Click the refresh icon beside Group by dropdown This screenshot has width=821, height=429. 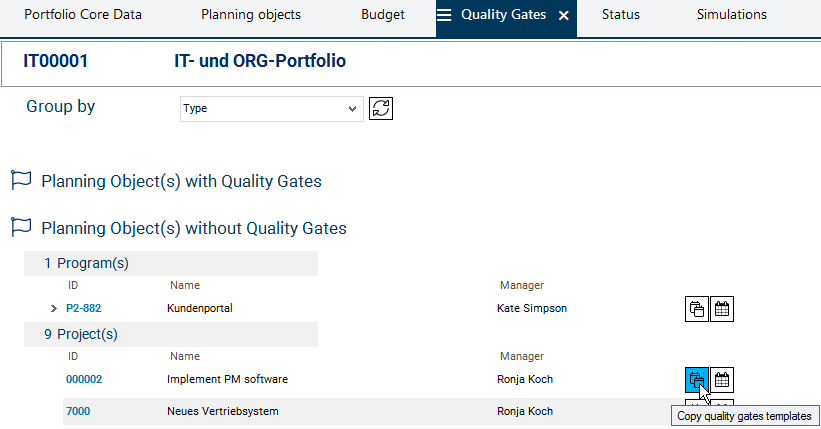380,108
